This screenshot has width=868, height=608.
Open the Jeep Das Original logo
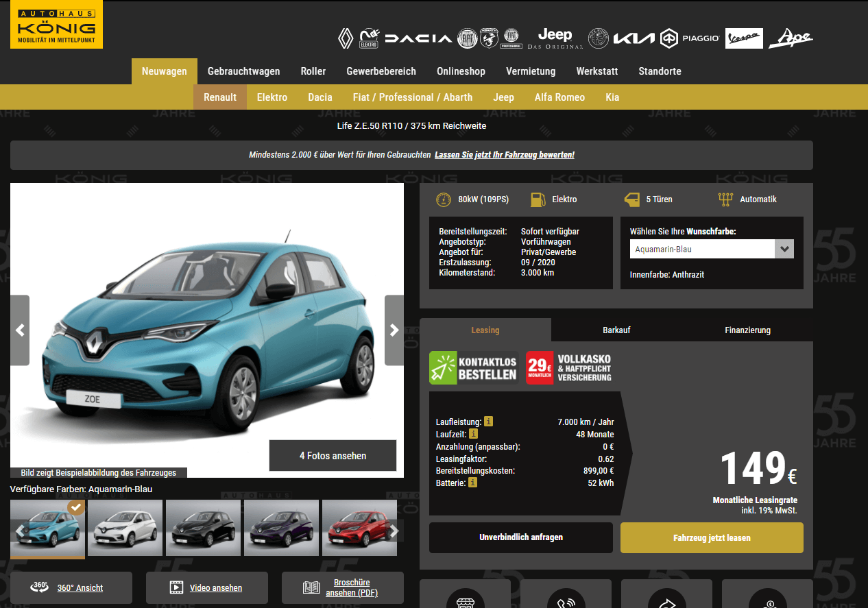click(x=555, y=38)
